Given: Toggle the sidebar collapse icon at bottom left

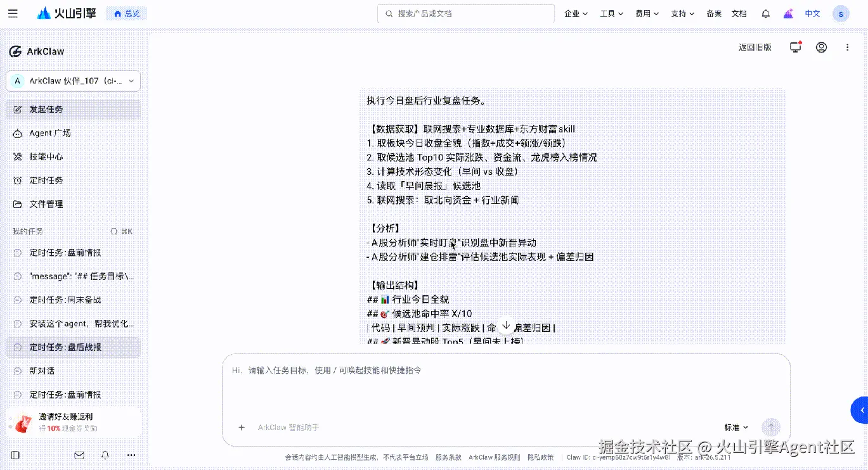Looking at the screenshot, I should [15, 455].
